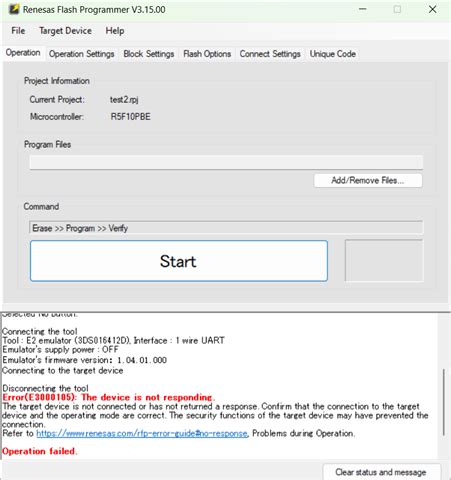Click the large Start button

click(179, 261)
